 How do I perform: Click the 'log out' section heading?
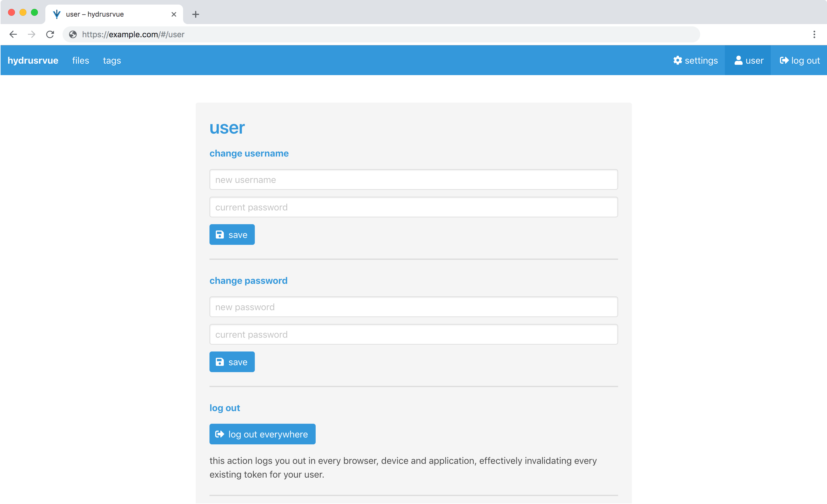pos(224,408)
